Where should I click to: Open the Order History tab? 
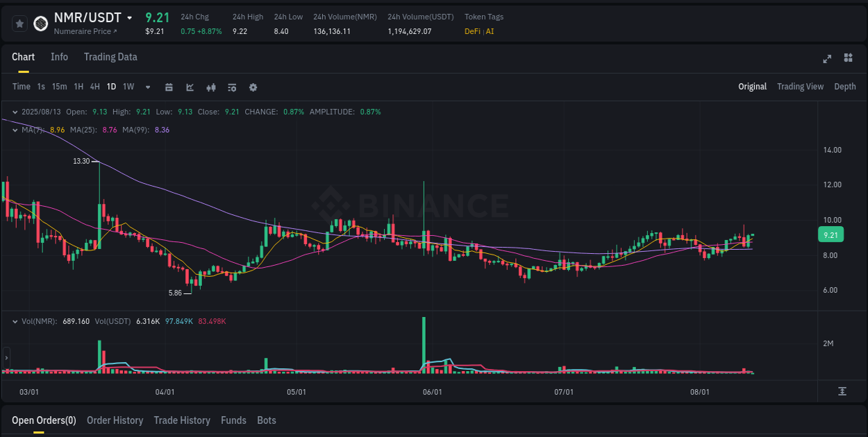pos(115,420)
